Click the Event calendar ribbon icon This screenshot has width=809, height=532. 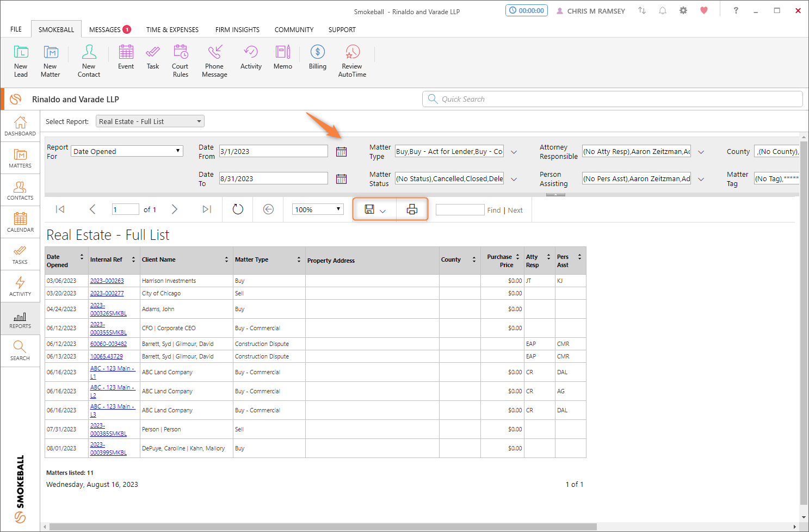point(126,57)
